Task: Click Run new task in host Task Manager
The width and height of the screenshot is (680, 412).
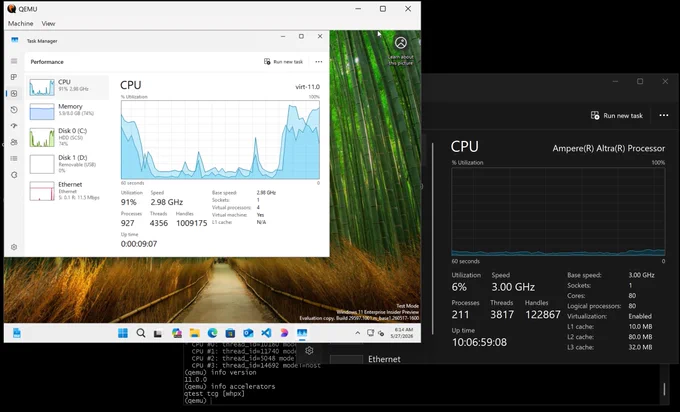Action: coord(617,116)
